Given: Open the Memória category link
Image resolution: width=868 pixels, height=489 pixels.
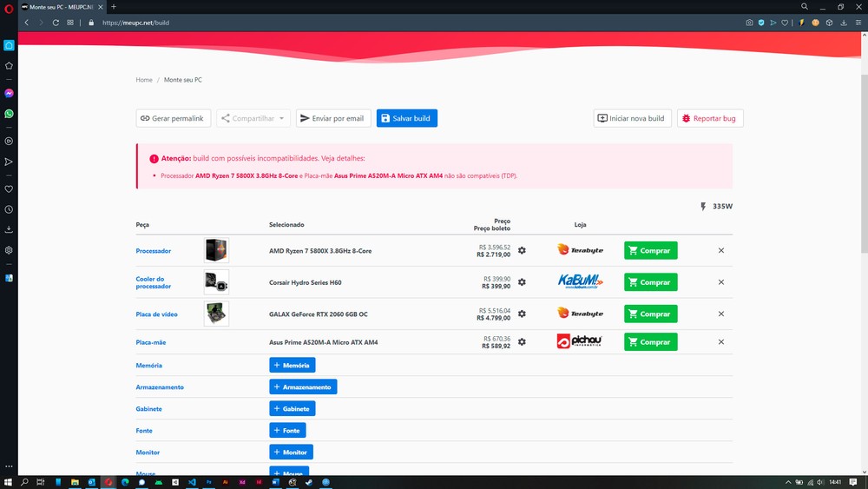Looking at the screenshot, I should (149, 366).
